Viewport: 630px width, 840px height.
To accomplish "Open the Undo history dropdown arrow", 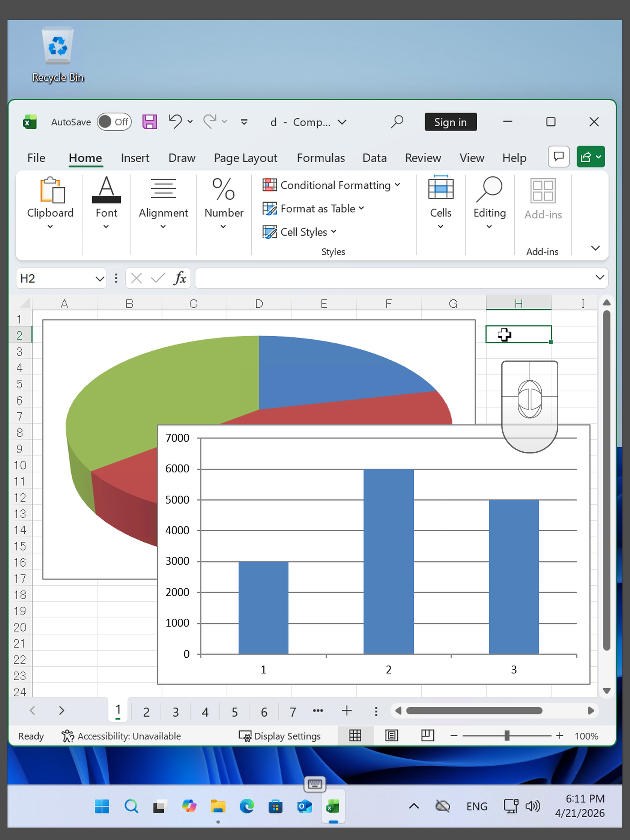I will (x=190, y=122).
